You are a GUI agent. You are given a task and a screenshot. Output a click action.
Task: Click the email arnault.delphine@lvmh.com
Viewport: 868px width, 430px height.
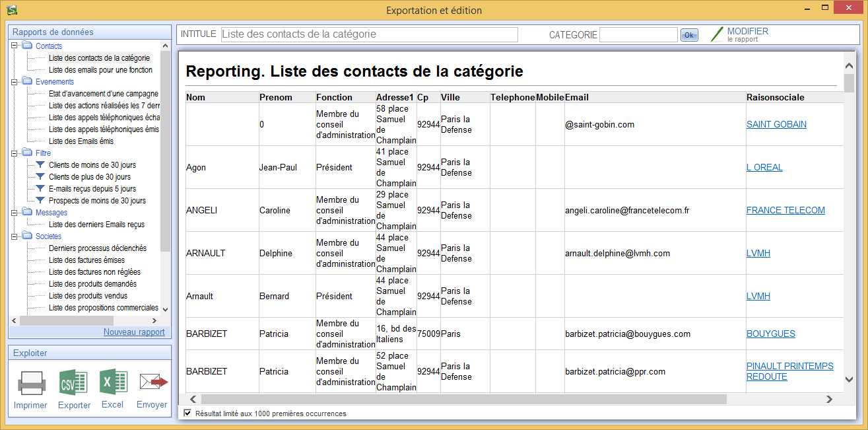point(618,253)
